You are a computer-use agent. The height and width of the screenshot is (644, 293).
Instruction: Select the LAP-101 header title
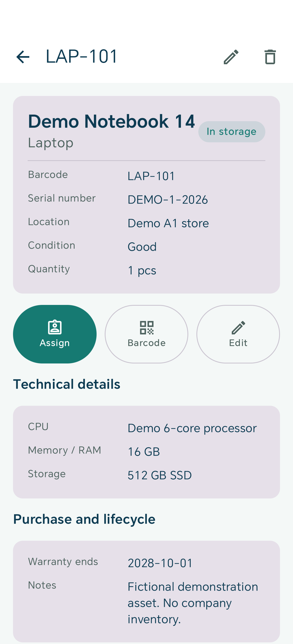click(82, 57)
